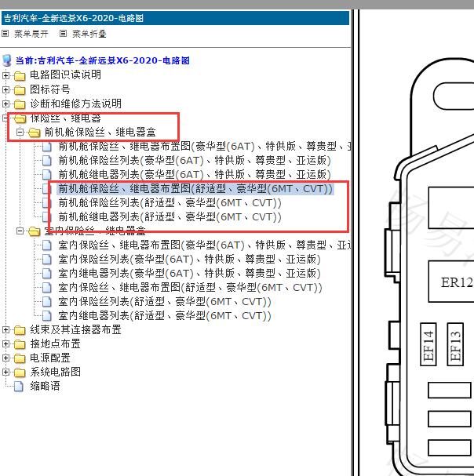Click the computer icon beside 当前:吉利汽车

click(x=7, y=60)
